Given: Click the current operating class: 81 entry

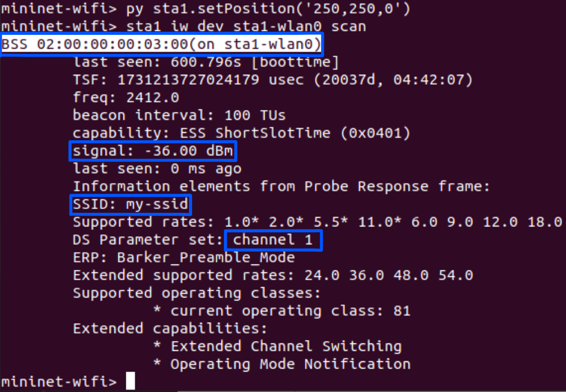Looking at the screenshot, I should click(282, 311).
